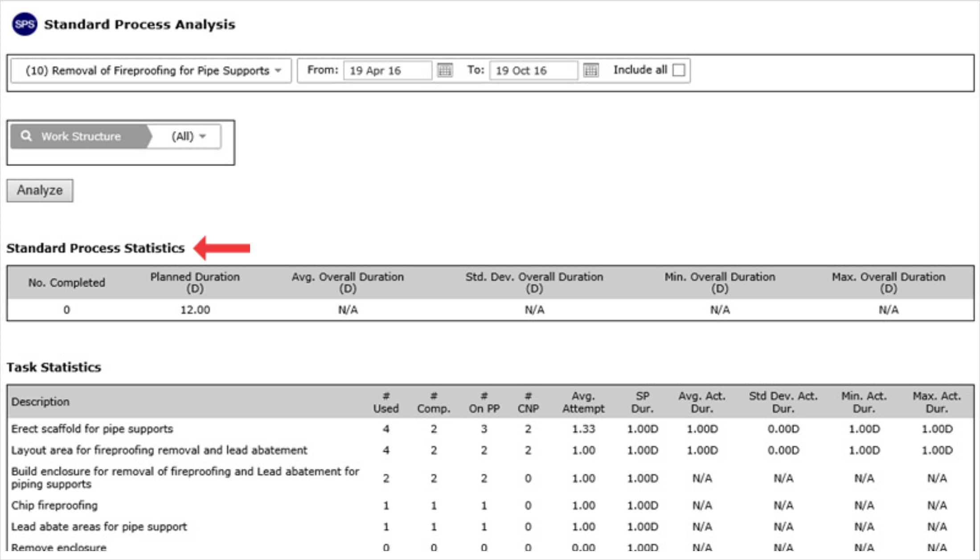
Task: Enable the Include all checkbox
Action: pos(678,70)
